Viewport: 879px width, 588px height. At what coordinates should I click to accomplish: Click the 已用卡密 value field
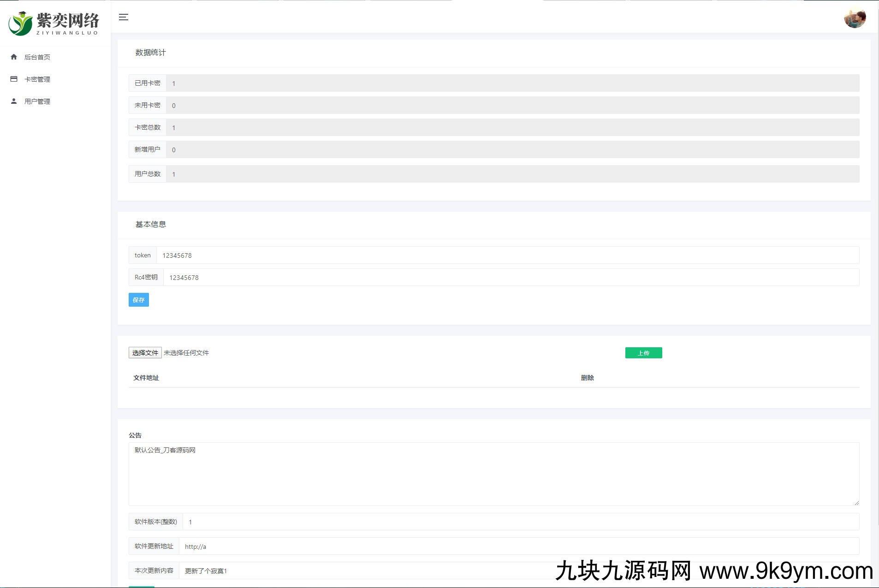(x=512, y=83)
